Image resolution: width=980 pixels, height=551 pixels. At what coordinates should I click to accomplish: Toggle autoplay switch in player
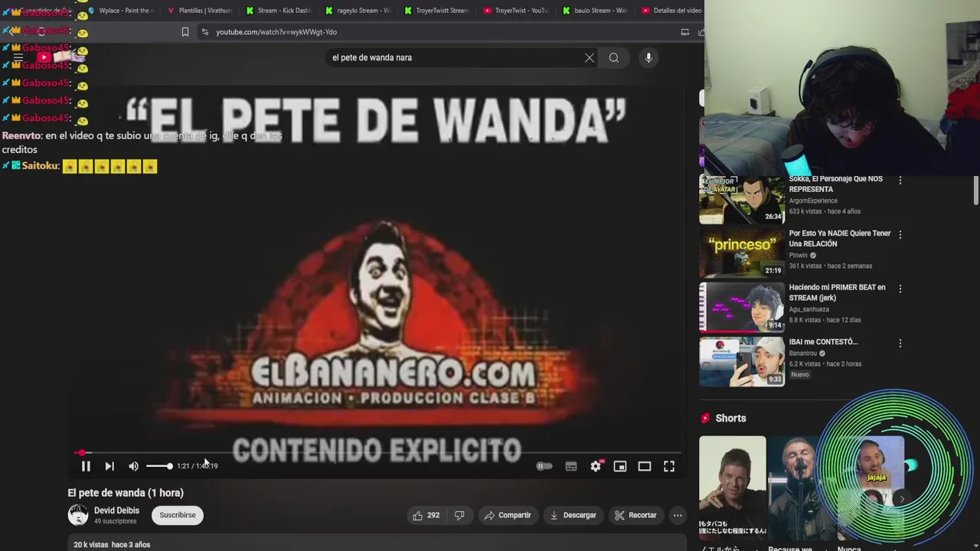coord(544,466)
